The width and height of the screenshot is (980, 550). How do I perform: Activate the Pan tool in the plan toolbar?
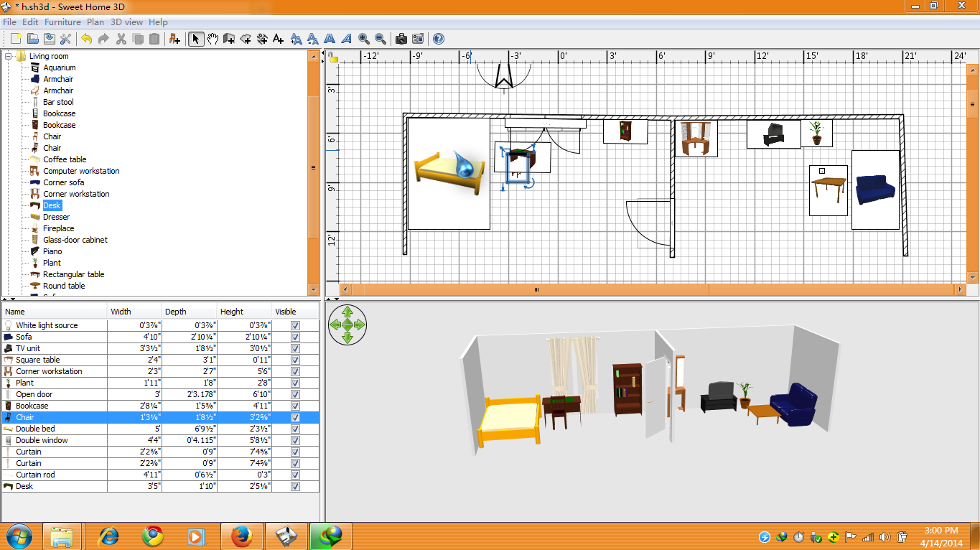pos(213,39)
